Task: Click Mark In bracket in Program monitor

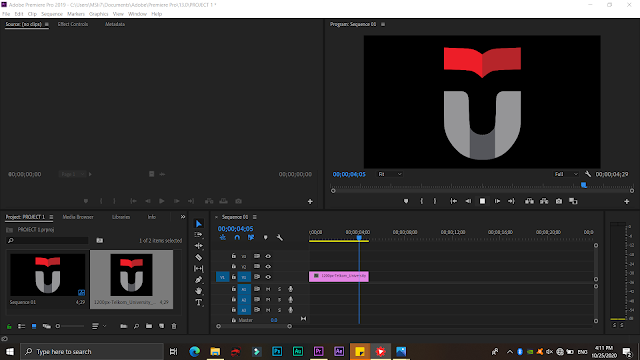Action: click(421, 201)
